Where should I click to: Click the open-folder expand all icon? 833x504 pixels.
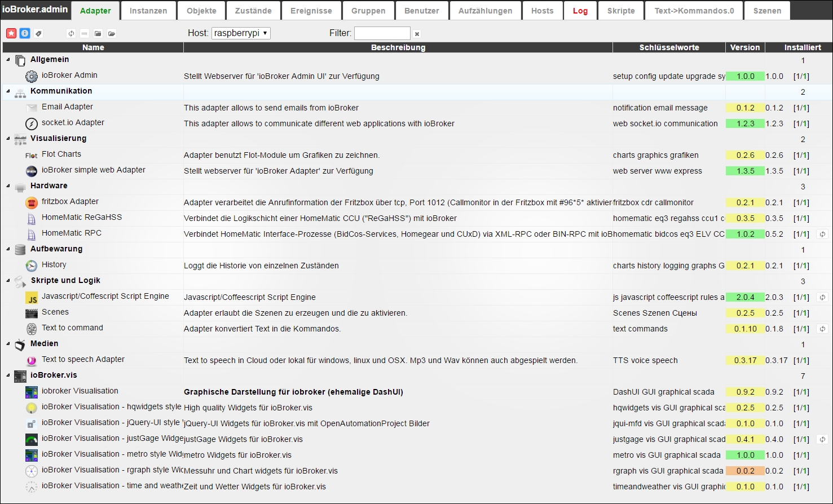(112, 33)
